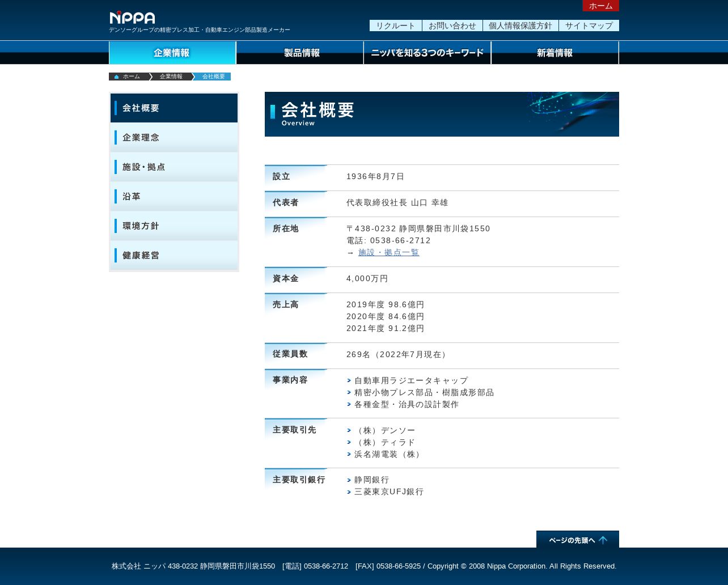
Task: Click the phone 電話: 0538-66-2712
Action: click(388, 240)
